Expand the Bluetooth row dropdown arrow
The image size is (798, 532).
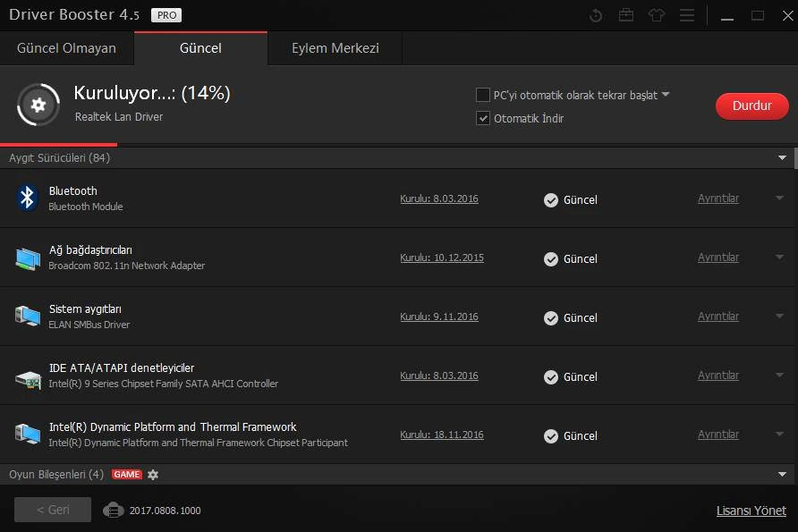tap(779, 198)
